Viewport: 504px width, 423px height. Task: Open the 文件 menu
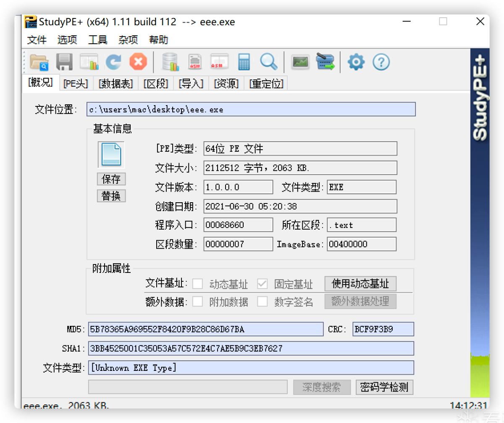click(37, 40)
